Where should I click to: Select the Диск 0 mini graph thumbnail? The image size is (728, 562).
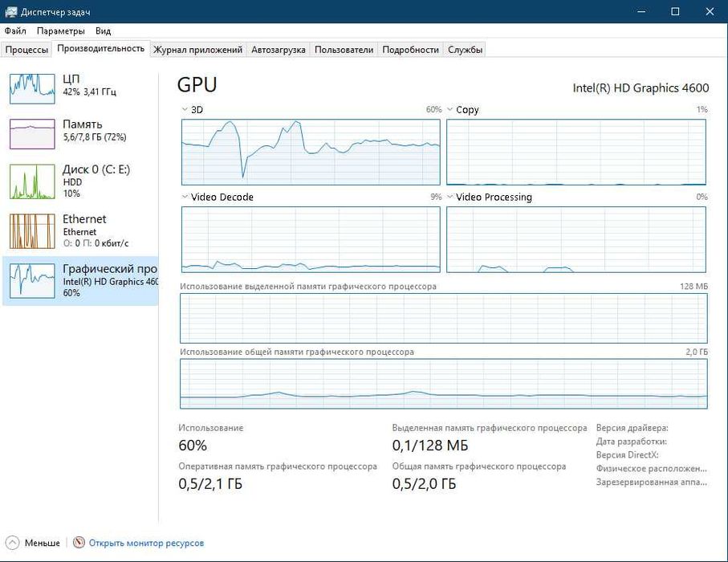(32, 181)
